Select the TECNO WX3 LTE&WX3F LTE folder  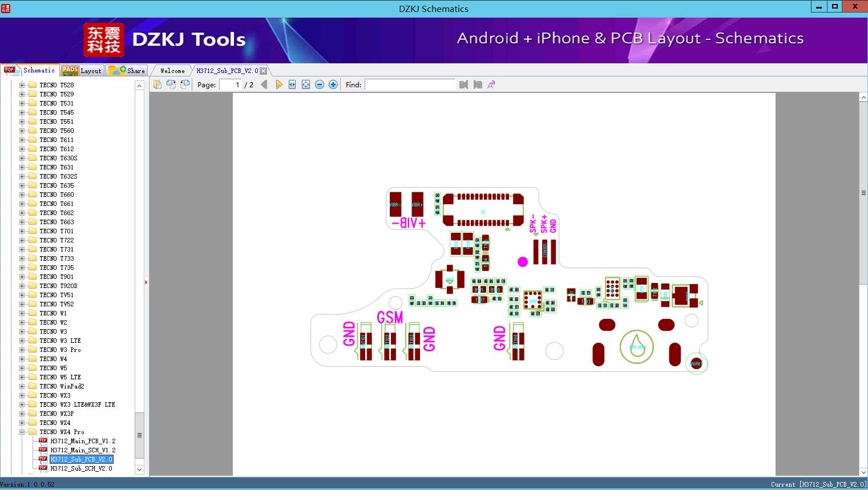pos(77,404)
